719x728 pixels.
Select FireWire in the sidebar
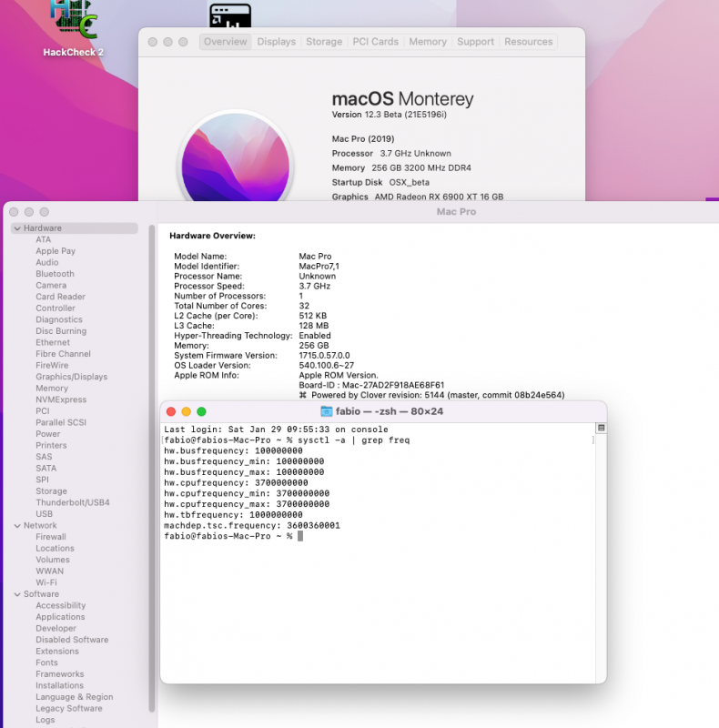coord(52,366)
